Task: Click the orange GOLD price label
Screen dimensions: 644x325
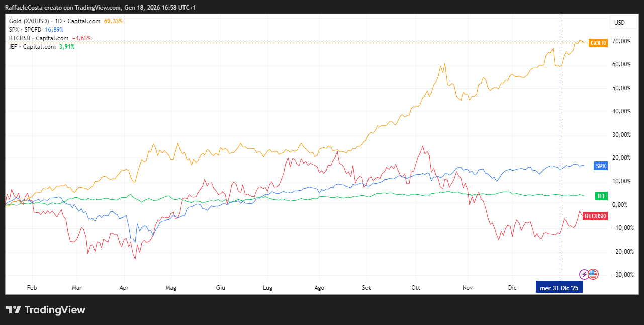Action: (x=598, y=43)
